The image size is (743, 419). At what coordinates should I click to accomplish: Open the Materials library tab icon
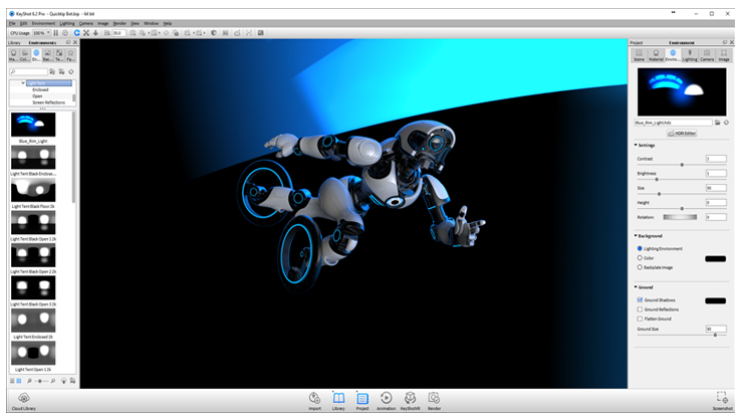pos(13,55)
